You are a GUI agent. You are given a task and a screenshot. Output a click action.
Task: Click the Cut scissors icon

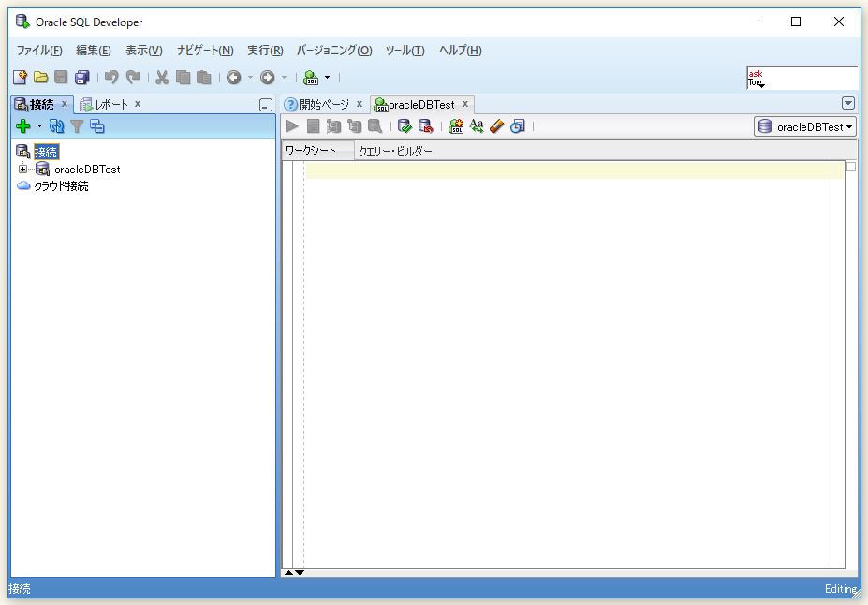[x=162, y=78]
